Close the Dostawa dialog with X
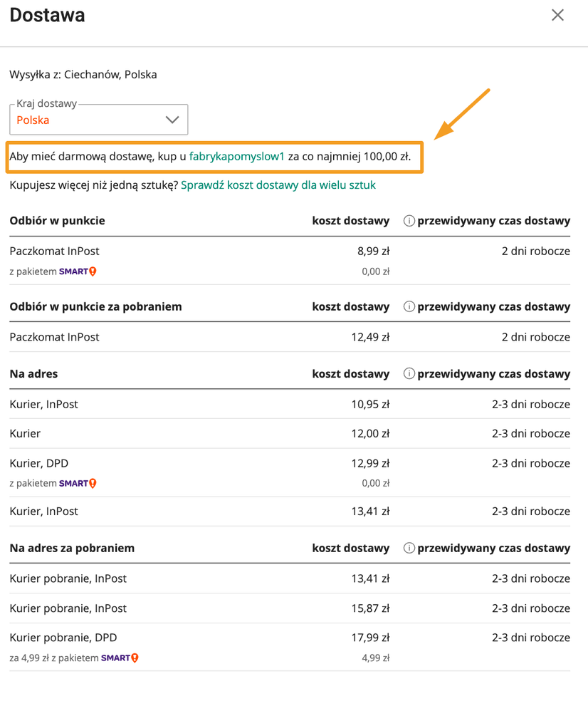Viewport: 588px width, 711px height. [x=557, y=15]
